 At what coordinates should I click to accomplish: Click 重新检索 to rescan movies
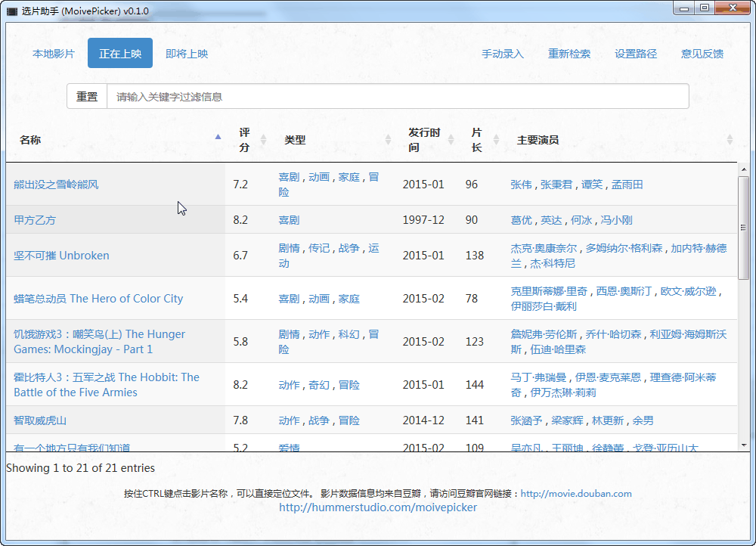[569, 54]
